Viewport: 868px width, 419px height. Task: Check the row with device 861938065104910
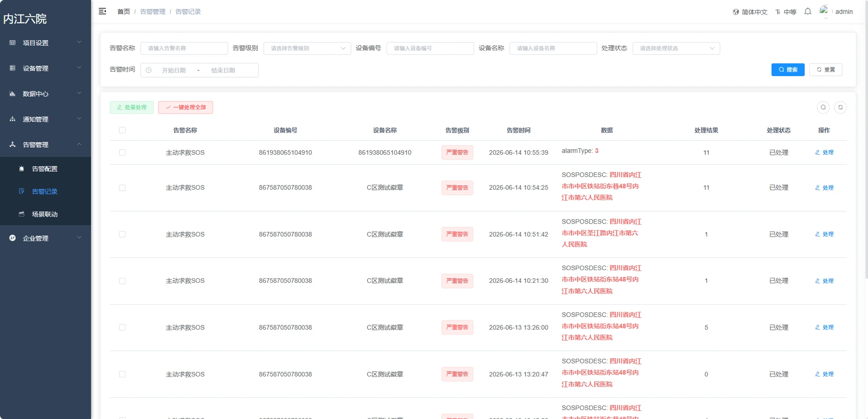pos(122,152)
